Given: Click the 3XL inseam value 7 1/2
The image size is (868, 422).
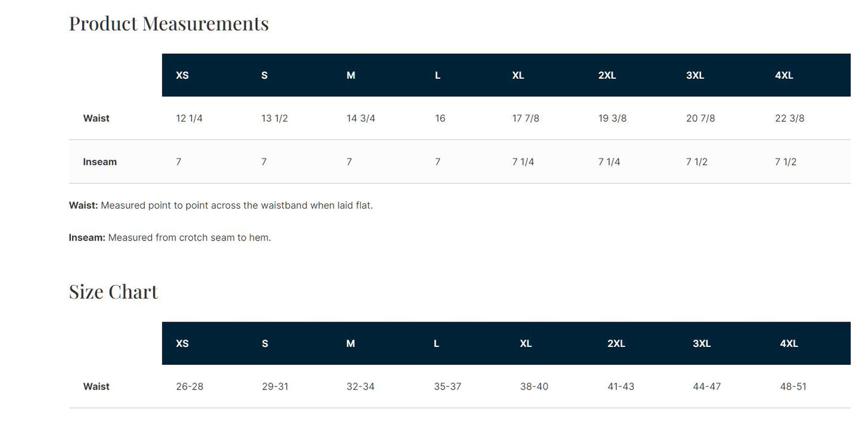Looking at the screenshot, I should 697,162.
